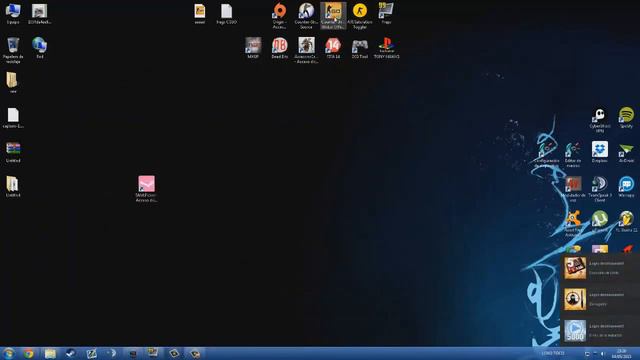
Task: Select the Counter-Strike Global Offensive shortcut
Action: point(333,16)
